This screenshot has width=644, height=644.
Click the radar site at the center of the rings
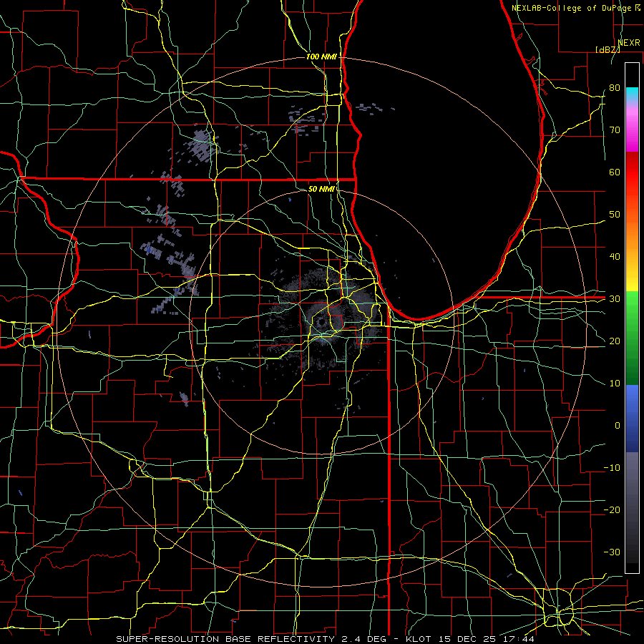point(321,323)
